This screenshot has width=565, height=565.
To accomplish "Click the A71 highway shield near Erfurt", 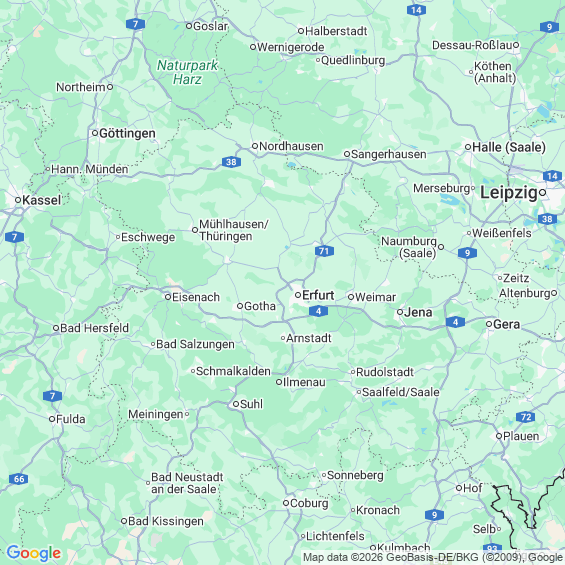I will pos(324,251).
